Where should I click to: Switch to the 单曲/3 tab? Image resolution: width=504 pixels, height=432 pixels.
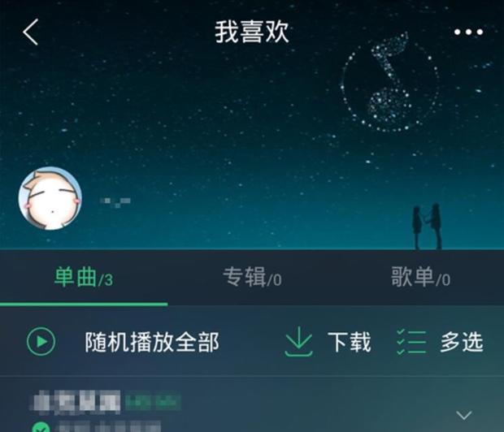click(x=84, y=277)
